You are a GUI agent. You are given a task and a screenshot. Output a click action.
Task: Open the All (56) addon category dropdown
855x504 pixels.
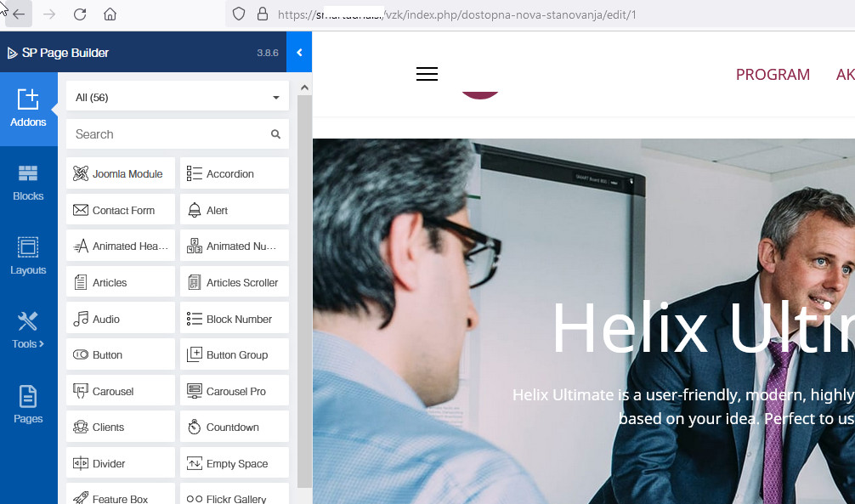click(178, 98)
